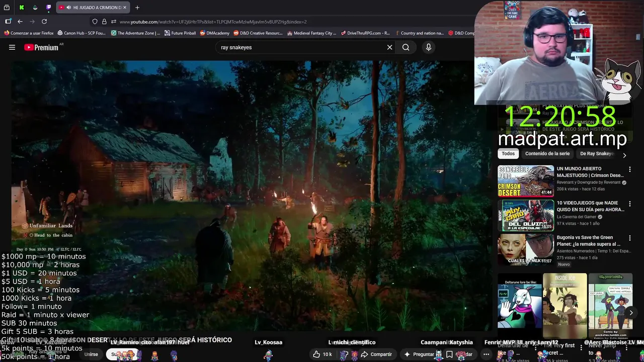Open Medieval Fantasy City bookmark
Viewport: 644px width, 362px height.
click(x=311, y=33)
